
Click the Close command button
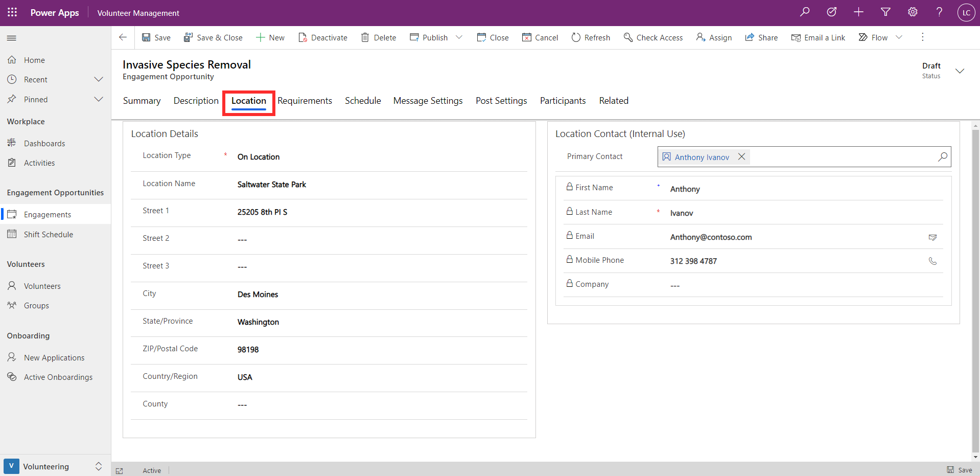click(x=493, y=37)
